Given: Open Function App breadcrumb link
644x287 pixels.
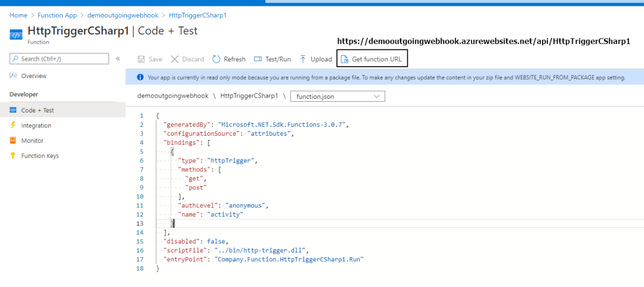Looking at the screenshot, I should click(57, 15).
